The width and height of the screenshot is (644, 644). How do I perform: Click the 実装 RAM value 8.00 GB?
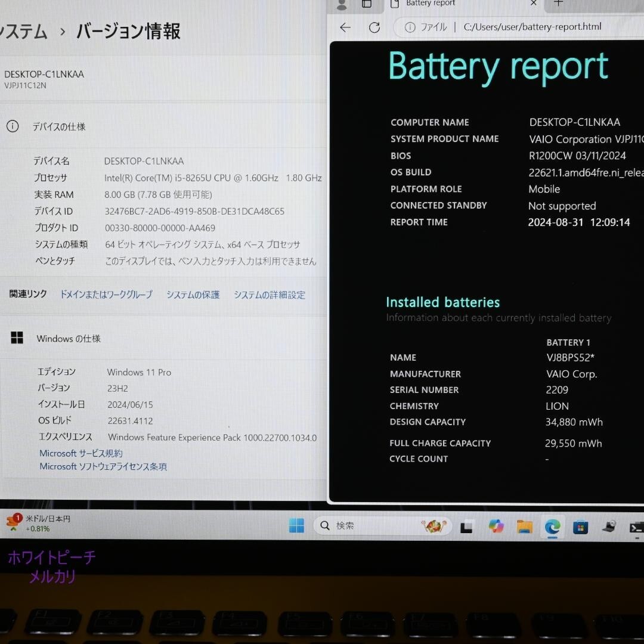[158, 194]
